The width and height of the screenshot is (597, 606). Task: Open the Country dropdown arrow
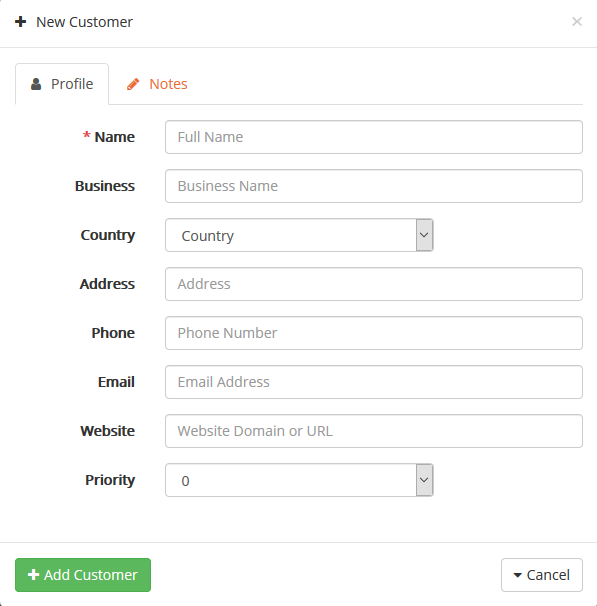(424, 235)
